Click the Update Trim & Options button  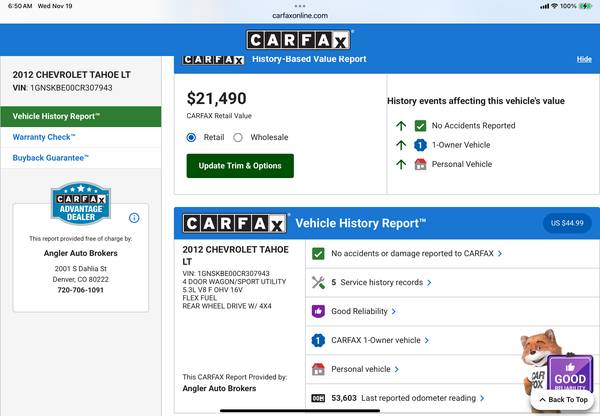click(240, 166)
